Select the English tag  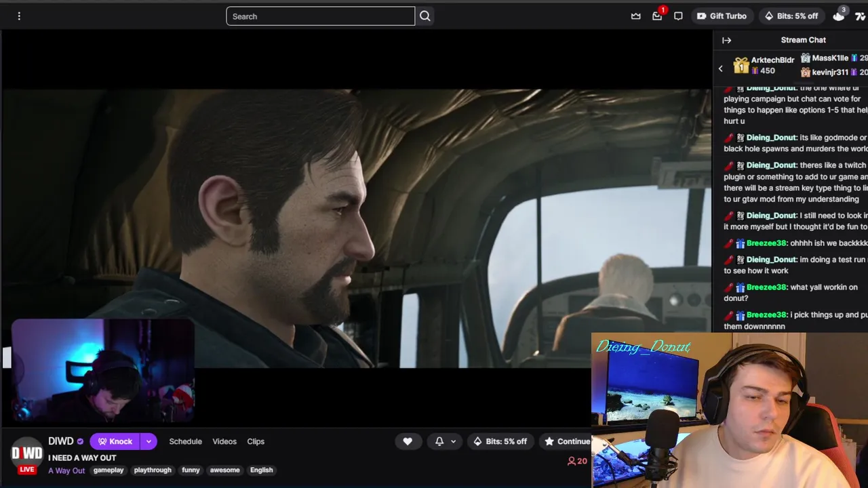coord(261,470)
